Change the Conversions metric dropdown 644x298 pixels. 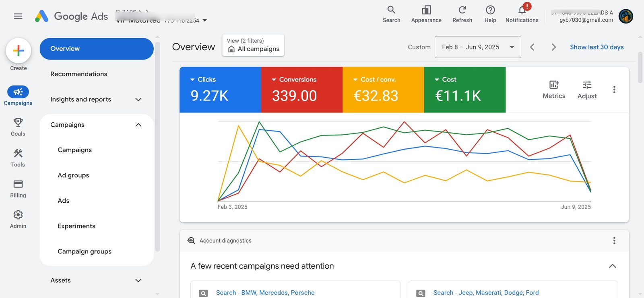(x=294, y=80)
